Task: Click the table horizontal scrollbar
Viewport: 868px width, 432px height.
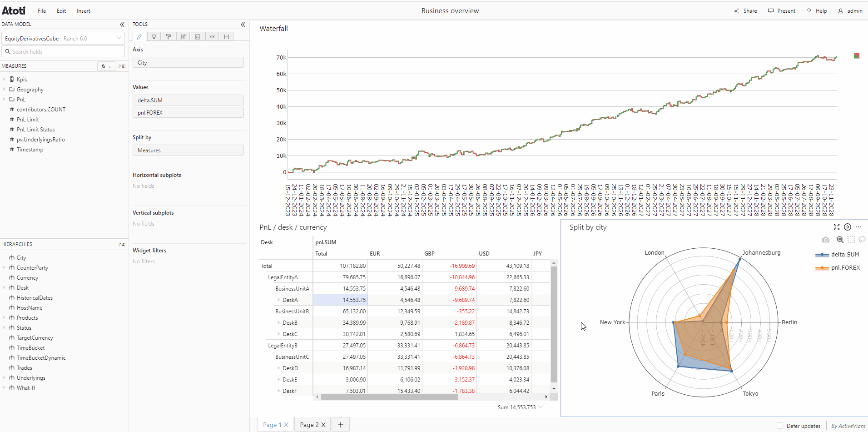Action: pyautogui.click(x=390, y=397)
